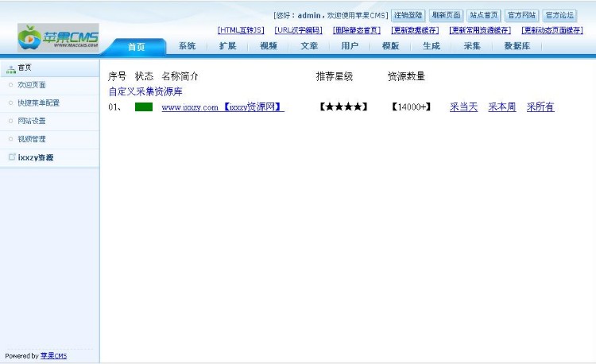
Task: Select 视频管理 in the sidebar
Action: 32,139
